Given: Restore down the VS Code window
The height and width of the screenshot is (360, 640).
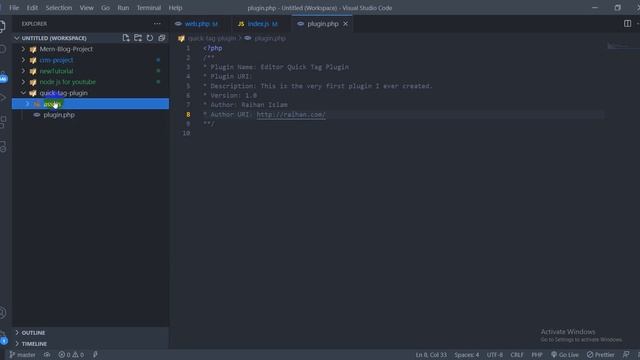Looking at the screenshot, I should pos(617,8).
